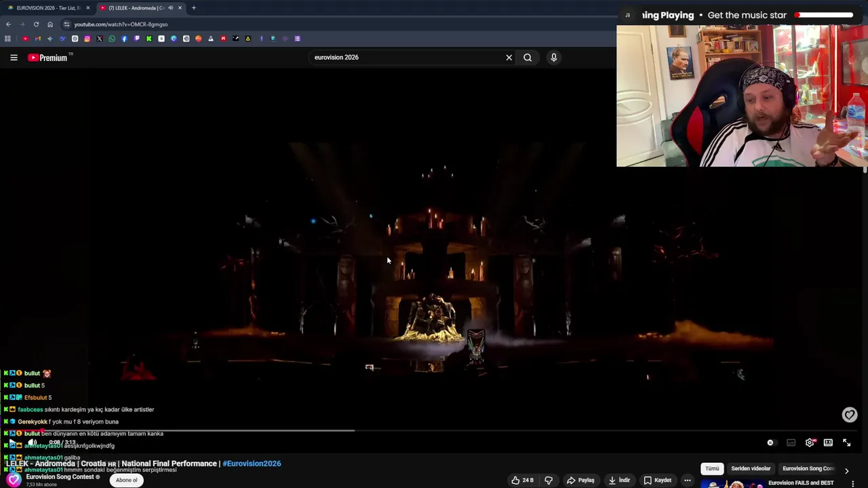Reload the page with the refresh icon
Image resolution: width=868 pixels, height=488 pixels.
36,24
